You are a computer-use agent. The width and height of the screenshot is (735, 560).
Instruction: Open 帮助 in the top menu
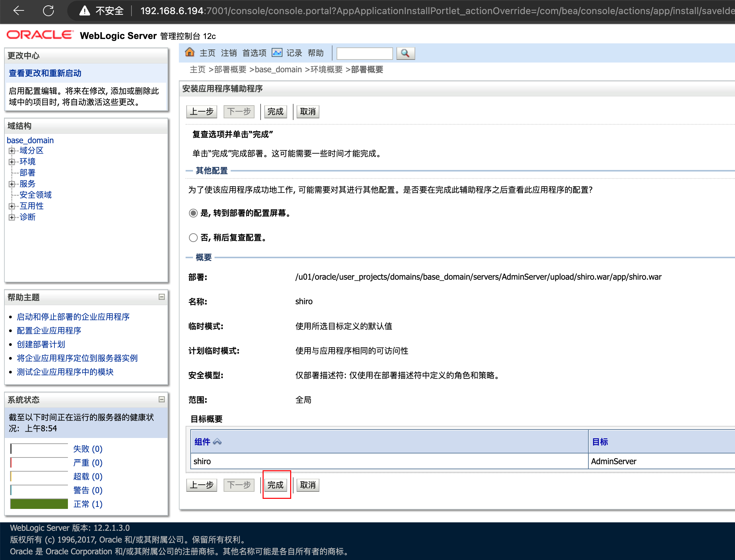pos(315,53)
